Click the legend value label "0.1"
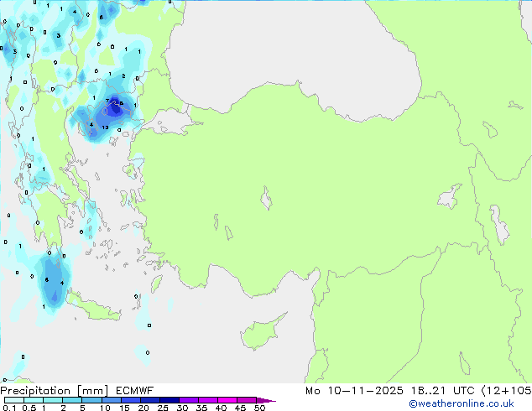Viewport: 532px width, 411px height. (10, 408)
